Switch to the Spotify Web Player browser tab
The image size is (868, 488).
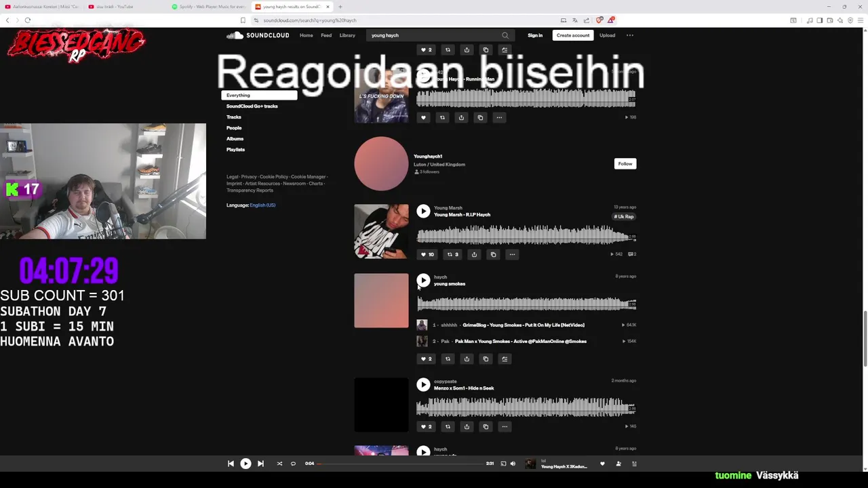(x=209, y=7)
